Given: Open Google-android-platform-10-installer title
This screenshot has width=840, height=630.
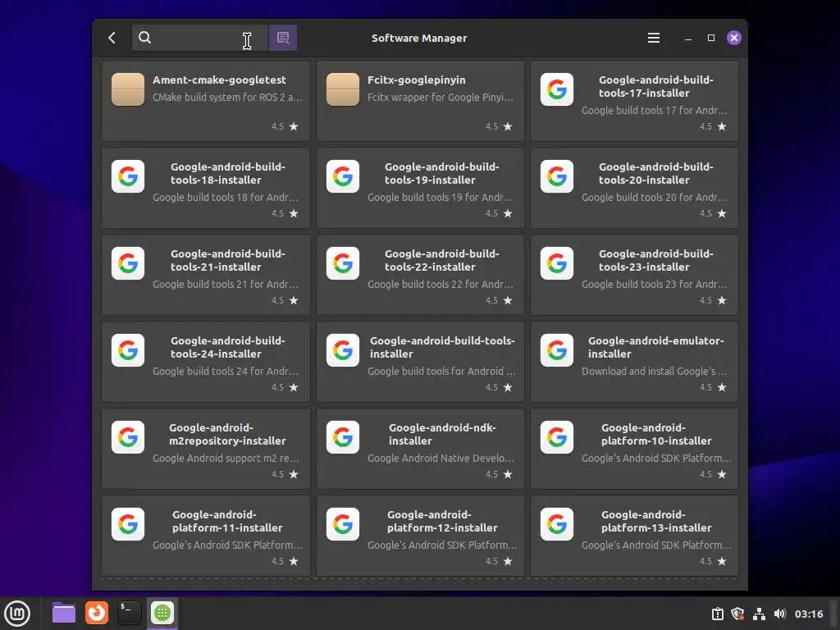Looking at the screenshot, I should point(655,434).
